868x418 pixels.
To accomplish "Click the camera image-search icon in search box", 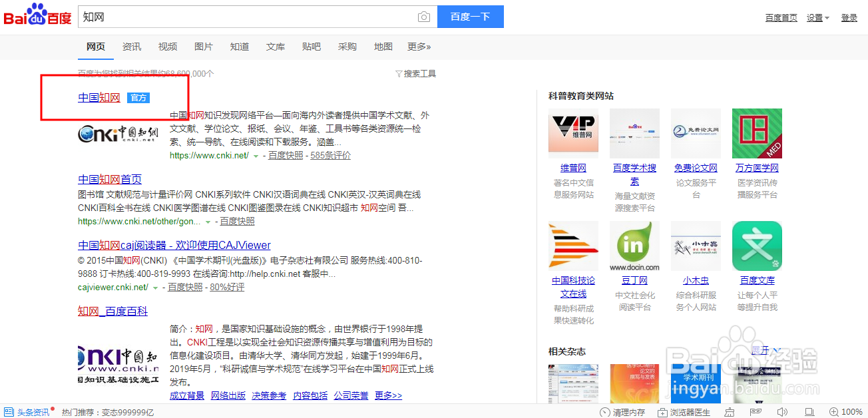I will [x=423, y=17].
